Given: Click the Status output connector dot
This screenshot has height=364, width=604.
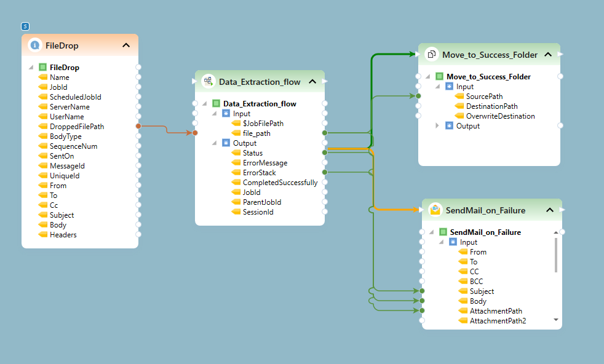Looking at the screenshot, I should 325,152.
